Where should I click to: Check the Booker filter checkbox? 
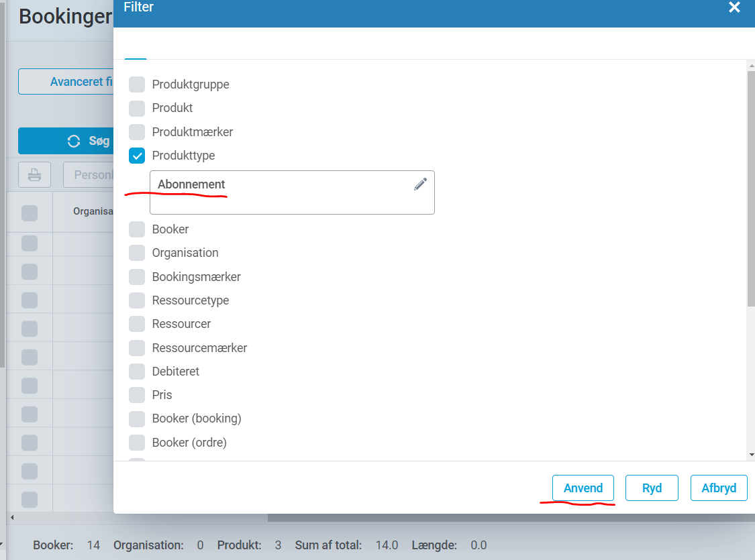pyautogui.click(x=137, y=229)
